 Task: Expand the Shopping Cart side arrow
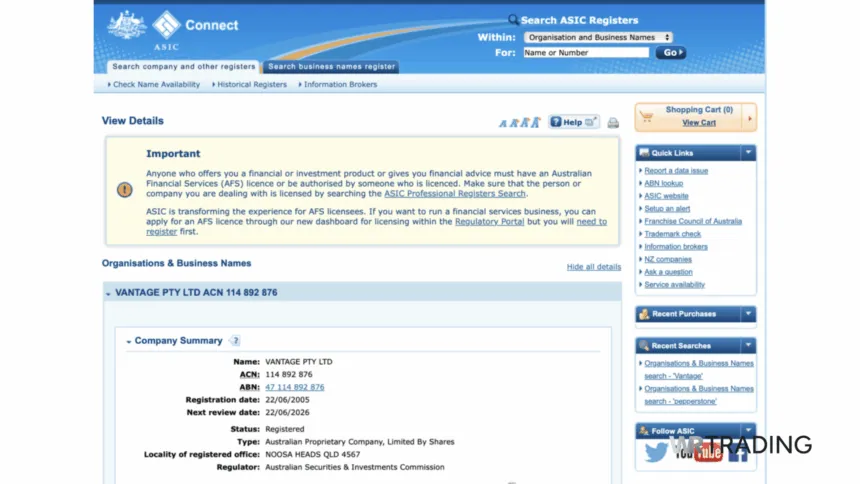pos(750,118)
